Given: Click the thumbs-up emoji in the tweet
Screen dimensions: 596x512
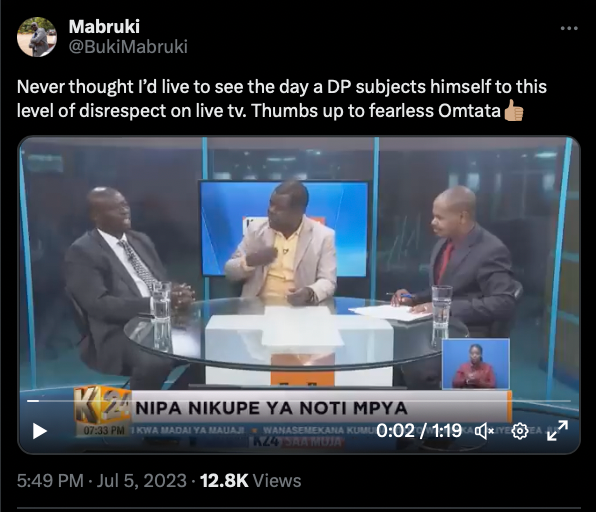Looking at the screenshot, I should 514,111.
